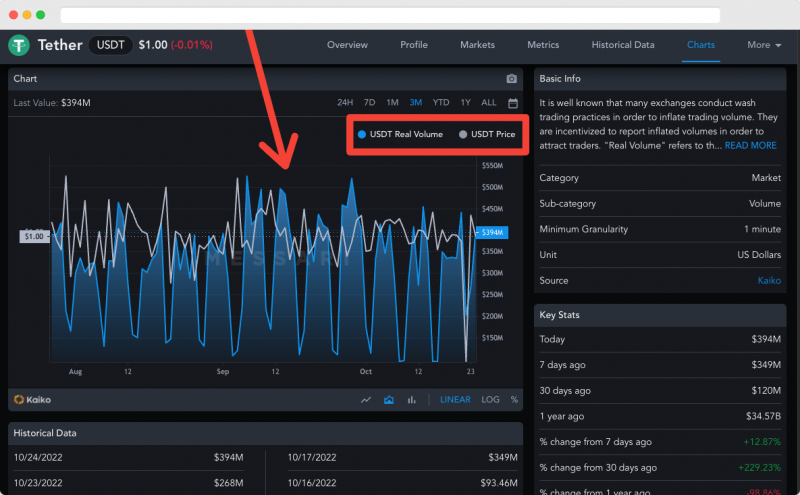Set chart range to YTD
Viewport: 800px width, 495px height.
tap(441, 103)
